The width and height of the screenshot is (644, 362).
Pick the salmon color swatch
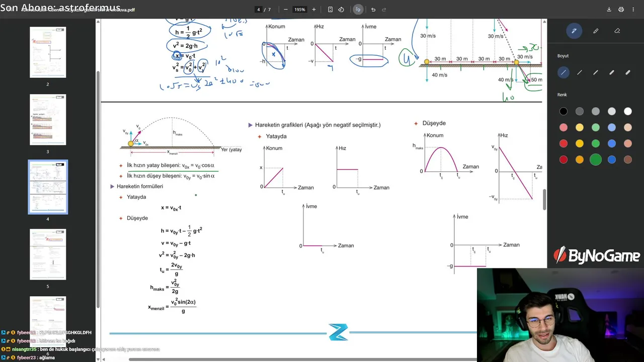pos(628,144)
